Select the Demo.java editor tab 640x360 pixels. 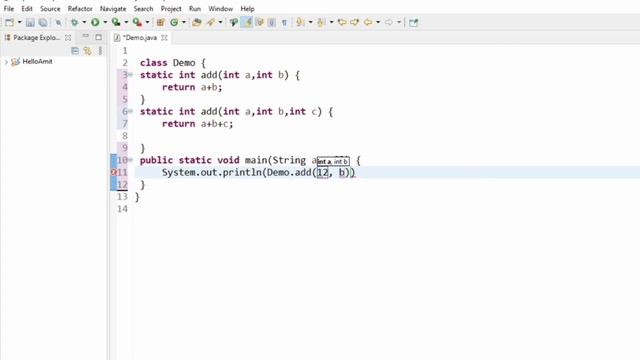pyautogui.click(x=140, y=38)
